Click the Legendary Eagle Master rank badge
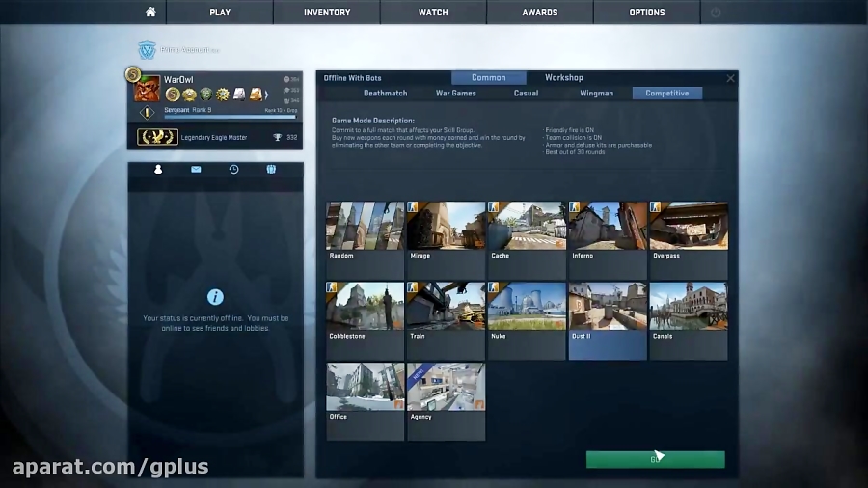The image size is (868, 488). [x=157, y=137]
